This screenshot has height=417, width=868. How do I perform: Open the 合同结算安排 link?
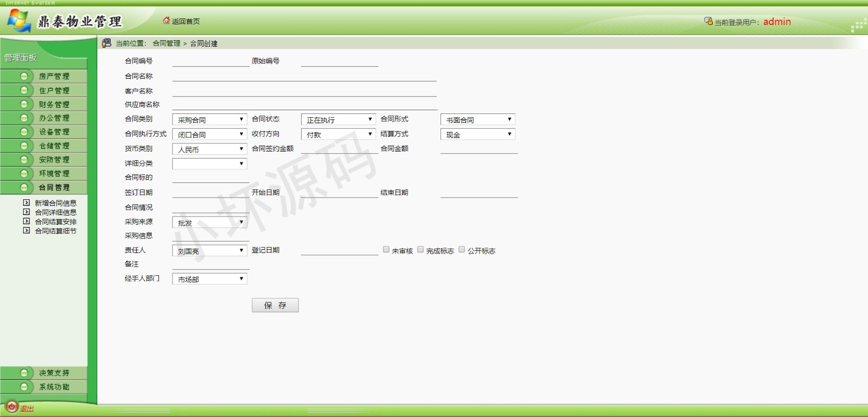55,222
